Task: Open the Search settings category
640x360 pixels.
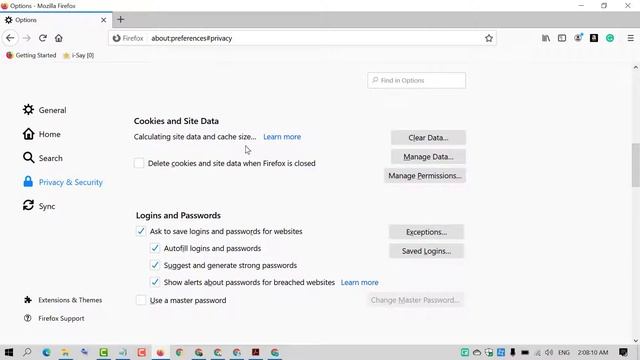Action: click(x=43, y=158)
